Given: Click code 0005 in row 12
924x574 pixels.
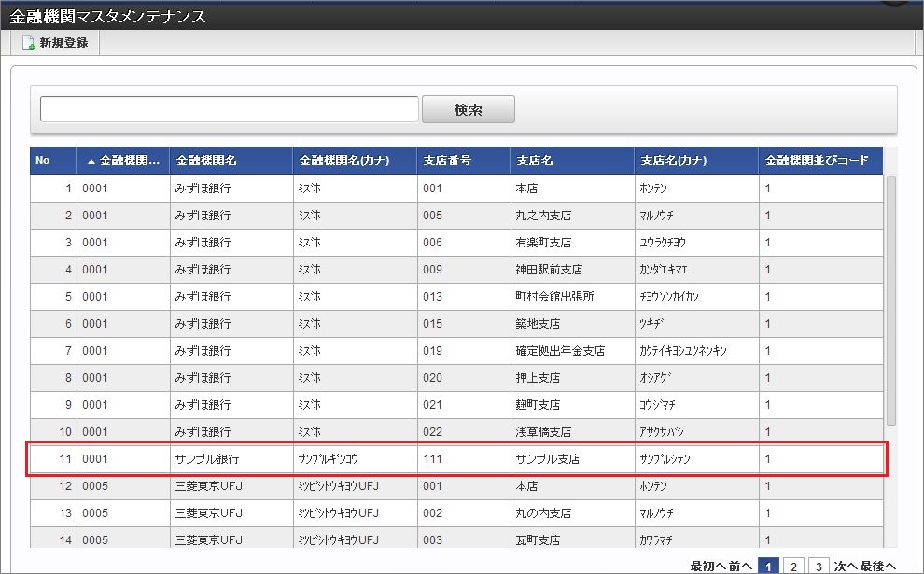Looking at the screenshot, I should click(x=123, y=486).
